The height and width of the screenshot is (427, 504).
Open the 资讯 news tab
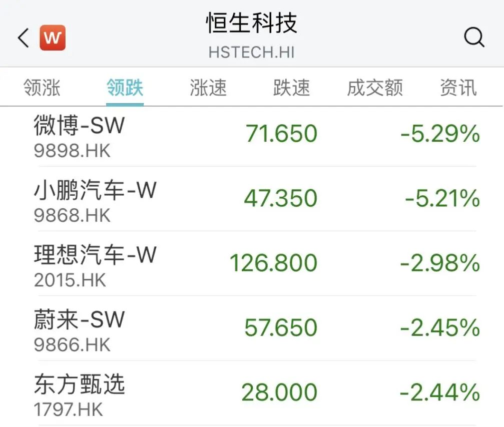[458, 88]
